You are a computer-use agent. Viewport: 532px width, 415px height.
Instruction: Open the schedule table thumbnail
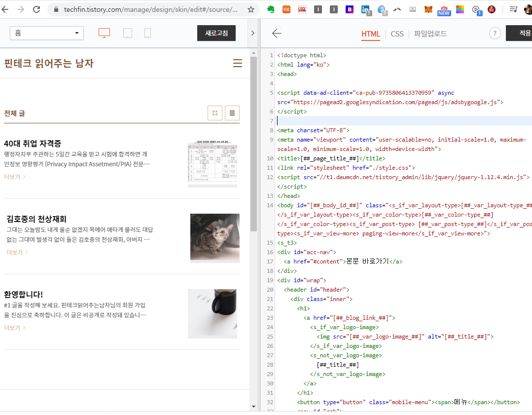point(213,162)
